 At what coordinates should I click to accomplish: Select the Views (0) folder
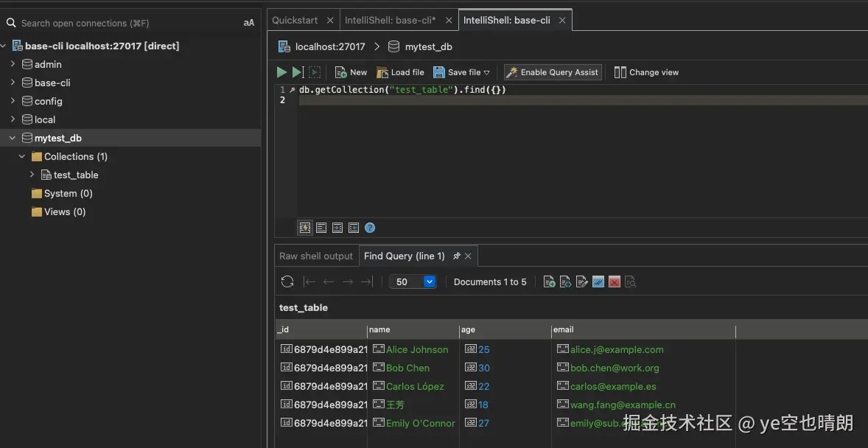(59, 211)
